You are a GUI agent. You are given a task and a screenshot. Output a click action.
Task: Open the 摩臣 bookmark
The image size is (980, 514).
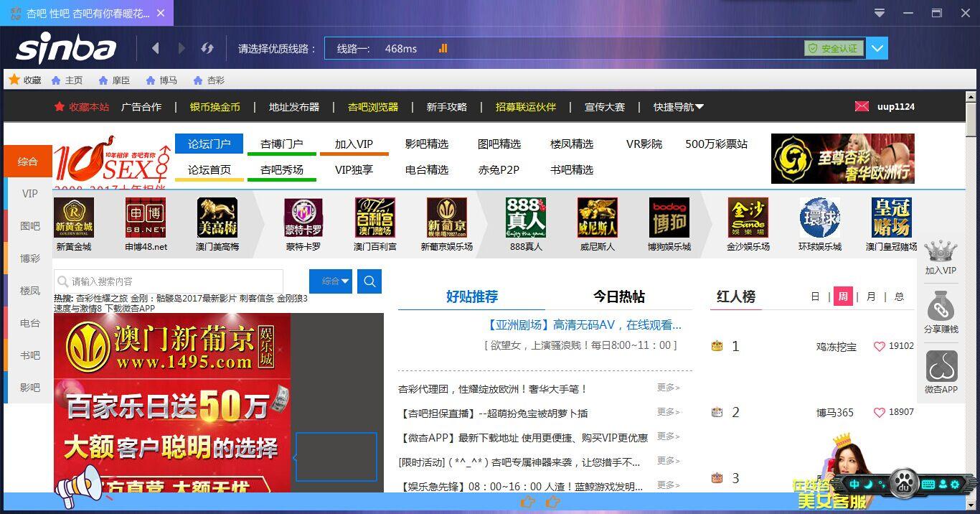[114, 80]
